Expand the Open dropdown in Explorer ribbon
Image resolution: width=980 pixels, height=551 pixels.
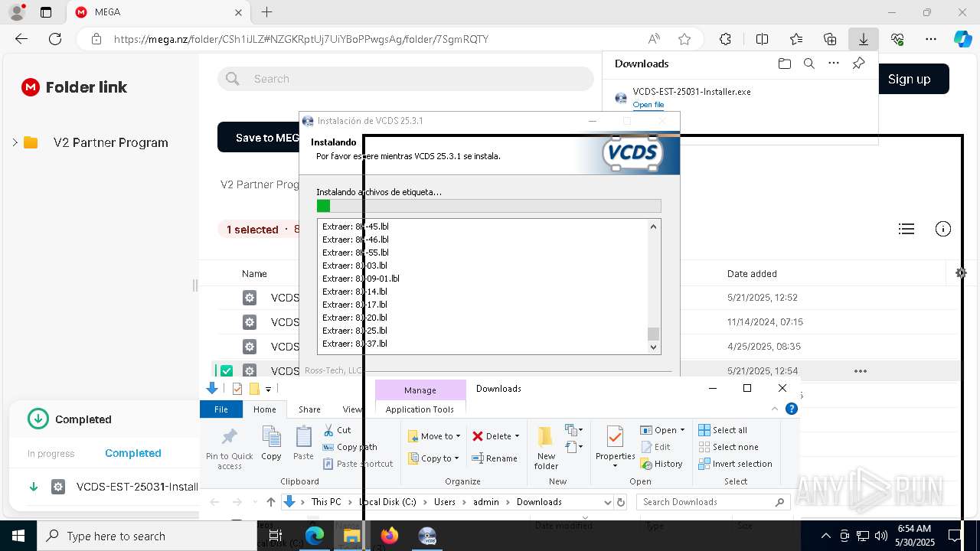[682, 430]
